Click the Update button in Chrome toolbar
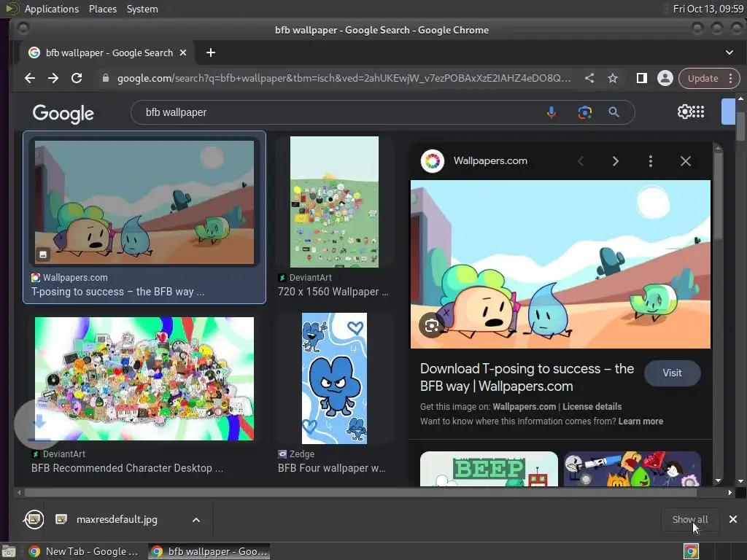This screenshot has width=747, height=560. [x=703, y=78]
